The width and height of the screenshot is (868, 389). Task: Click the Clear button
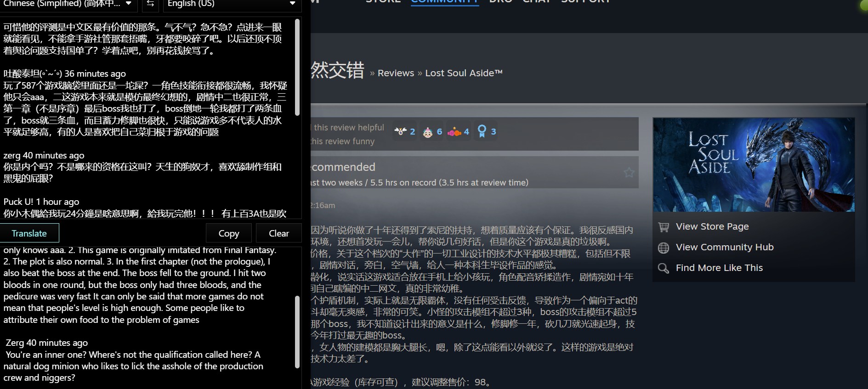click(x=279, y=233)
